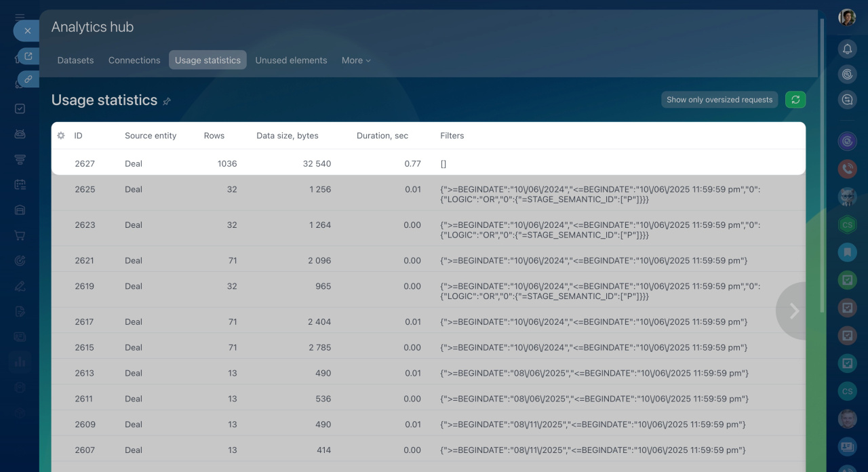Image resolution: width=868 pixels, height=472 pixels.
Task: Pin the Usage statistics page
Action: (x=167, y=101)
